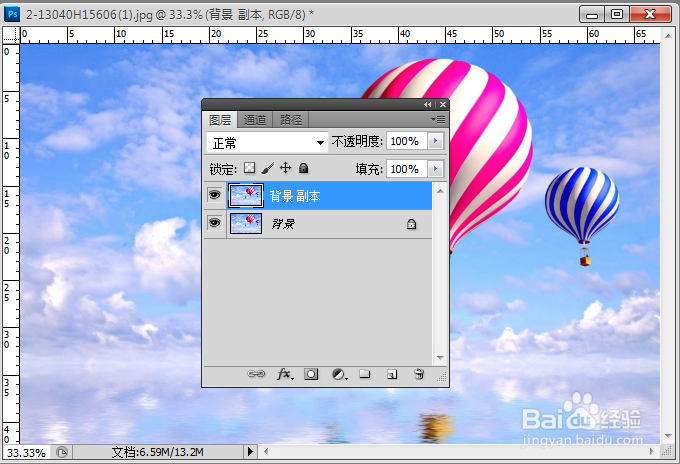Screen dimensions: 680x464
Task: Minimize the document window
Action: [592, 14]
